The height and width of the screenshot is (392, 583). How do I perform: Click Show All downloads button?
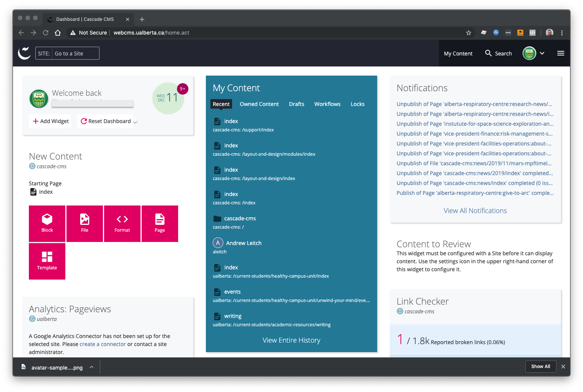[540, 367]
